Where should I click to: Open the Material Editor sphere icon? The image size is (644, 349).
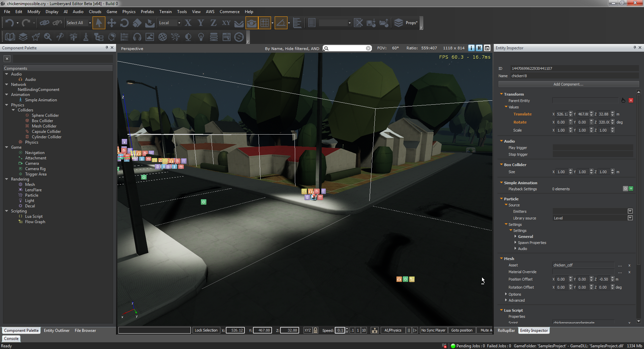(x=163, y=37)
